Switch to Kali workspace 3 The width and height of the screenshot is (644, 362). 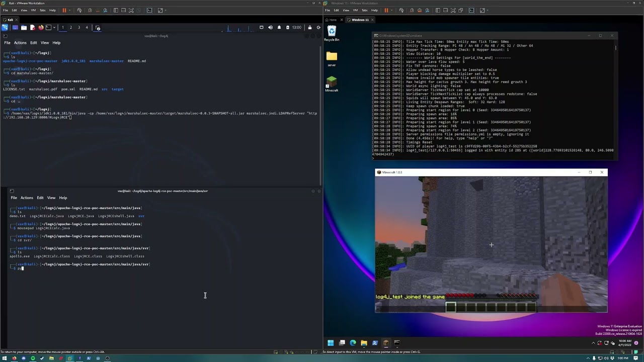(78, 28)
